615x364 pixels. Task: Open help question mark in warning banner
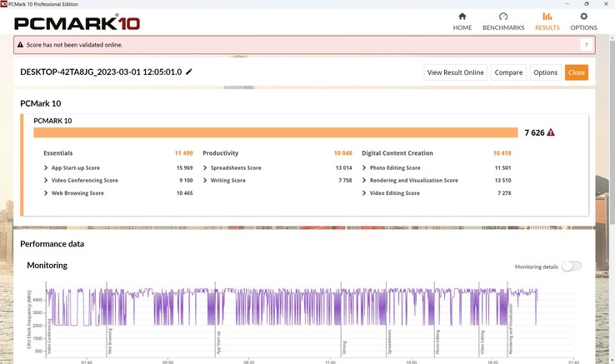coord(587,45)
